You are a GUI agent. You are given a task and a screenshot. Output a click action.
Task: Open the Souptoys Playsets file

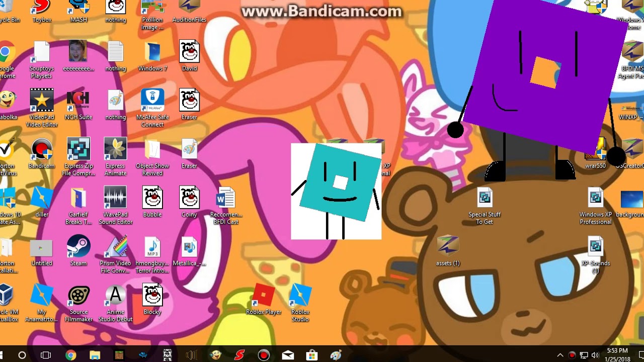[x=42, y=59]
